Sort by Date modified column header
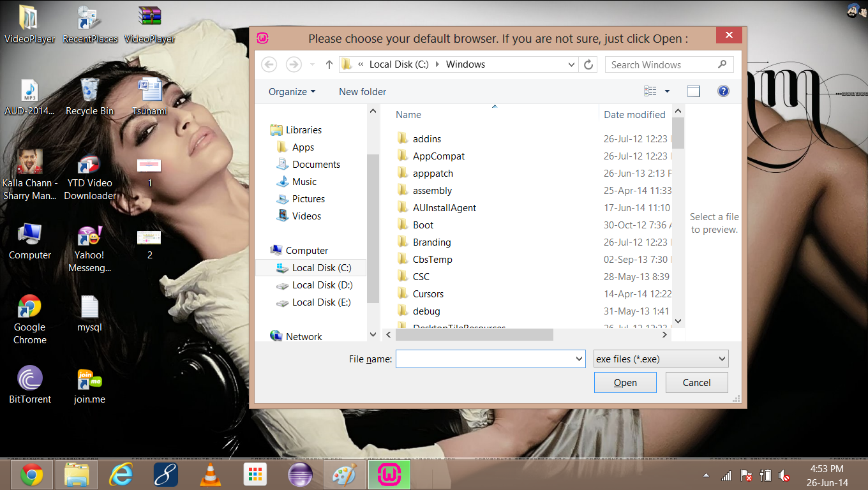This screenshot has height=490, width=868. [634, 115]
